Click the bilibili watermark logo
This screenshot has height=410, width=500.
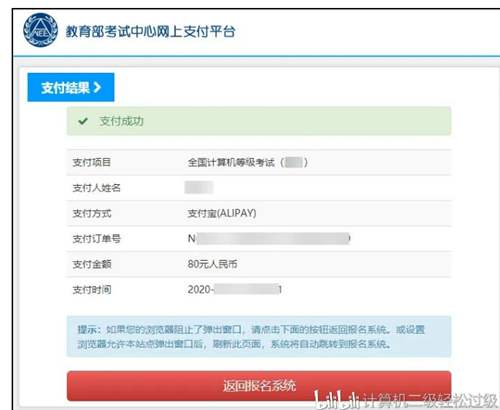tap(337, 399)
